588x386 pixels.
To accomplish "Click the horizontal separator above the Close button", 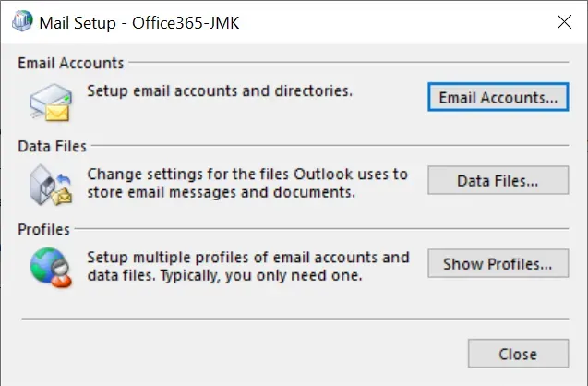I will click(x=294, y=319).
